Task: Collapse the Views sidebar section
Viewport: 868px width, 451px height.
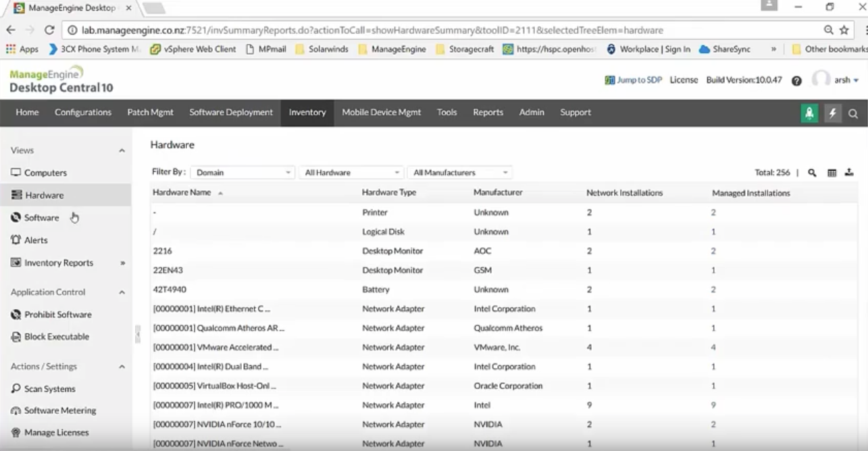Action: pos(122,151)
